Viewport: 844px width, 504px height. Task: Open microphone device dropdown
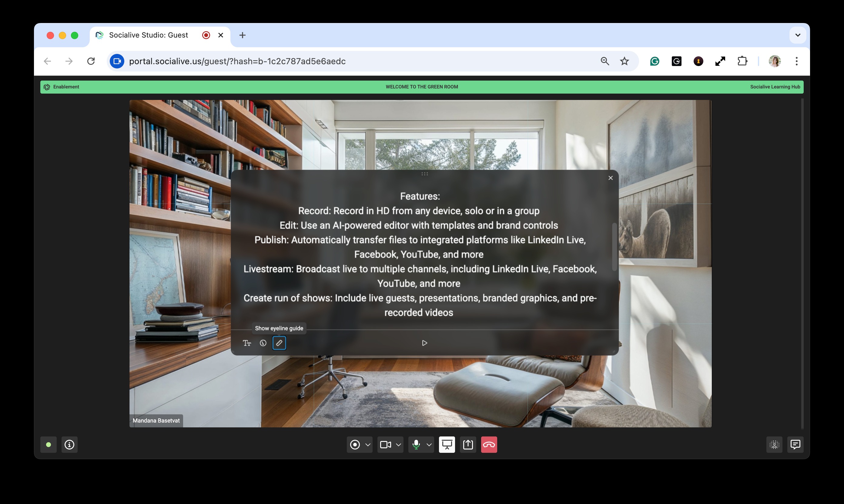(x=429, y=445)
